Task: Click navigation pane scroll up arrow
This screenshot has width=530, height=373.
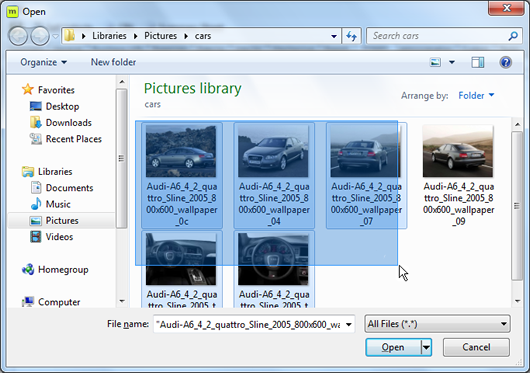Action: pyautogui.click(x=122, y=82)
